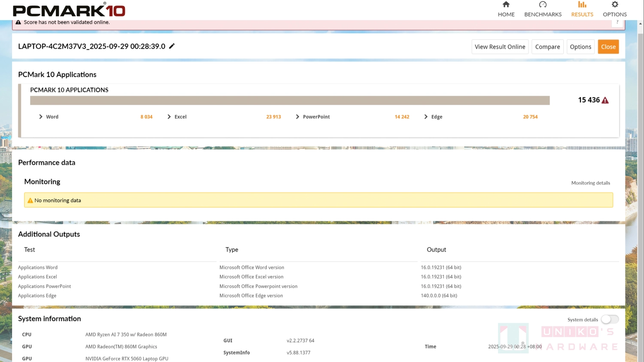
Task: Expand the Excel score chevron
Action: (x=169, y=117)
